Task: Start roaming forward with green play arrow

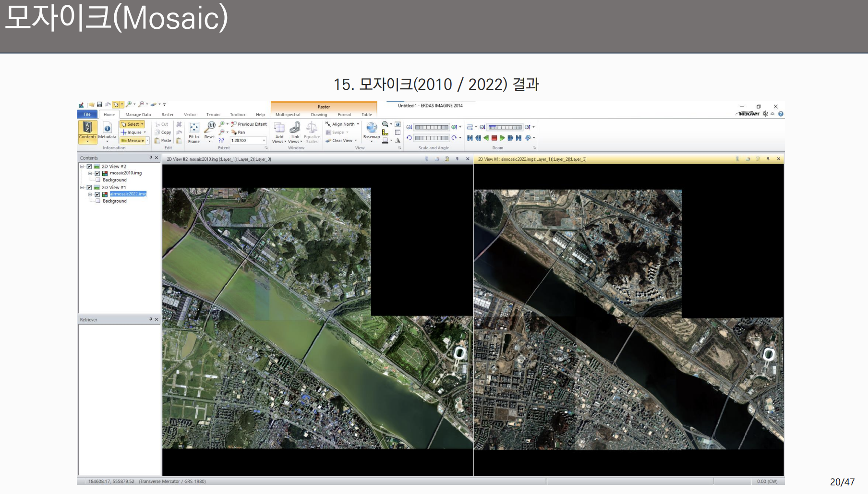Action: pyautogui.click(x=502, y=138)
